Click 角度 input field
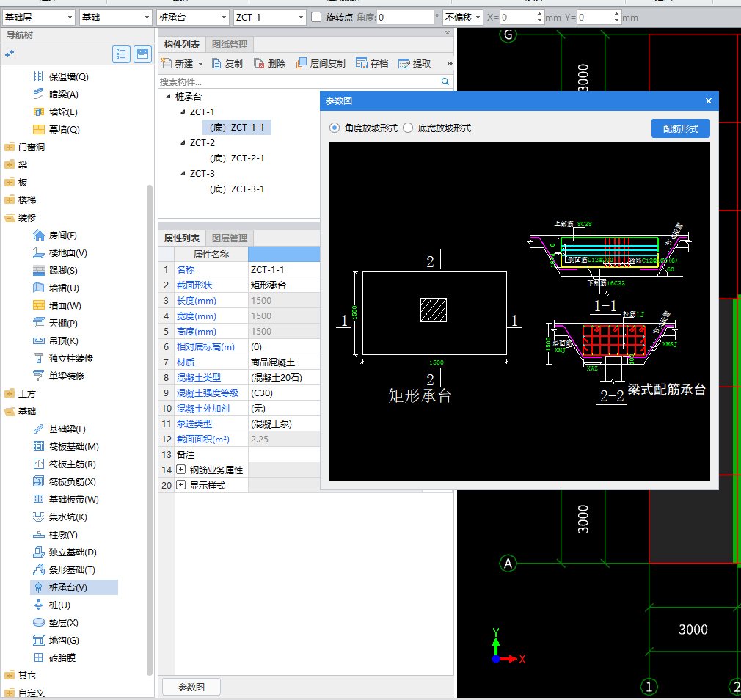 [406, 18]
